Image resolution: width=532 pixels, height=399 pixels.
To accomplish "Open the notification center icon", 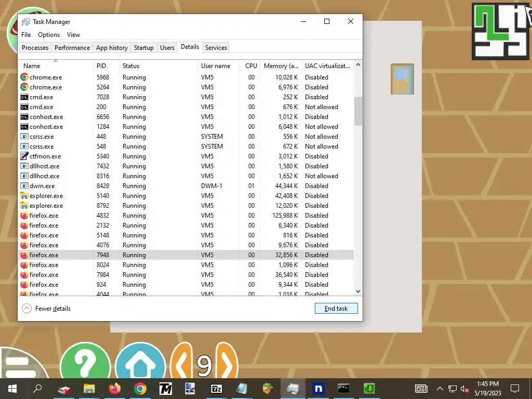I will [515, 389].
